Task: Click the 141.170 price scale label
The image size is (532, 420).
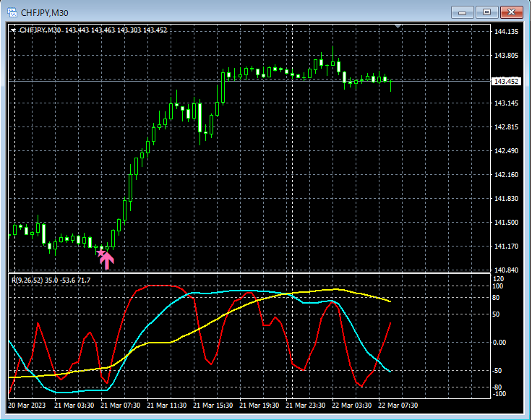Action: (506, 247)
